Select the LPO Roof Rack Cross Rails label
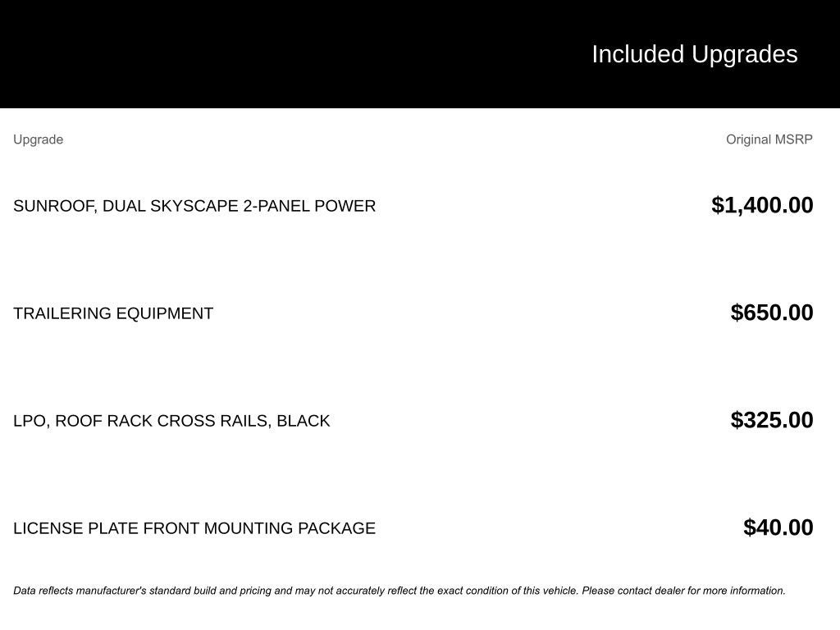 [171, 421]
